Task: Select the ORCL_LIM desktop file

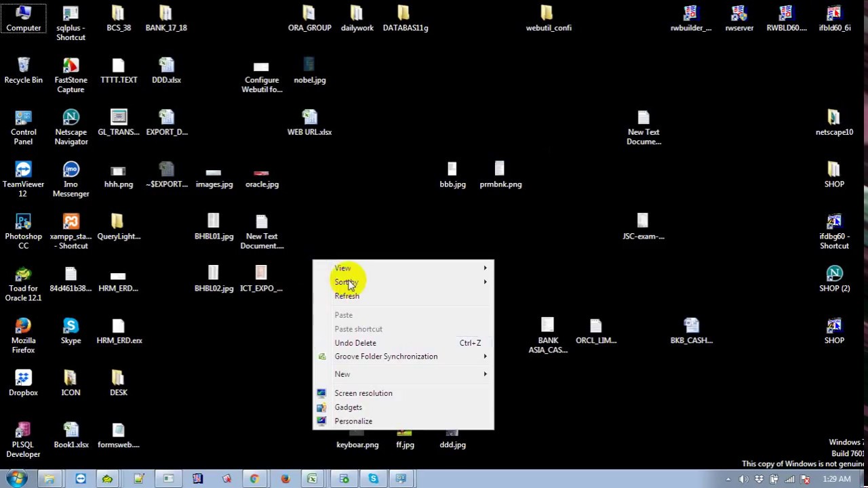Action: click(595, 332)
